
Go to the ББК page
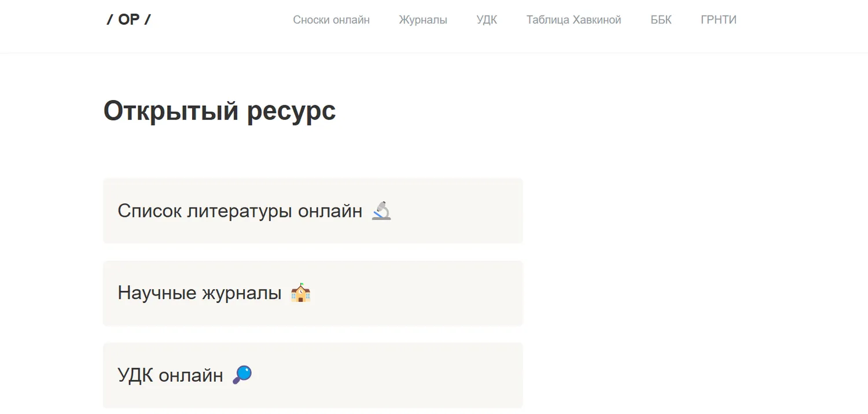661,20
